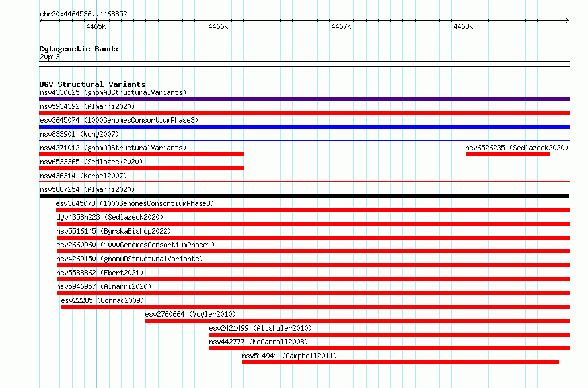Select the dark purple nsv4330625 variant bar
This screenshot has width=588, height=388.
(x=304, y=99)
